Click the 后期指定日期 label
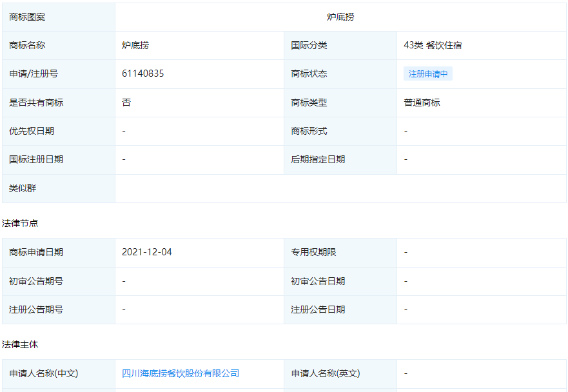Screen dimensions: 568x392 coord(318,159)
